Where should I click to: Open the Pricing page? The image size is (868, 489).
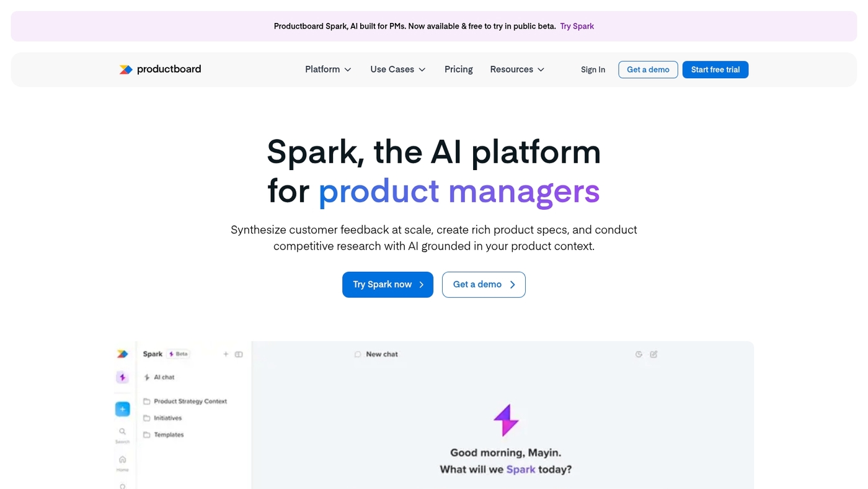pyautogui.click(x=458, y=69)
